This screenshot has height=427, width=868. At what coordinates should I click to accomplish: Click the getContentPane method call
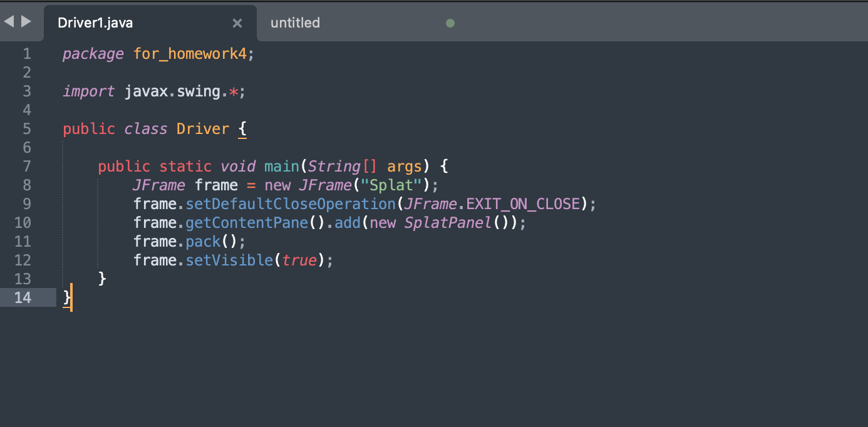point(246,222)
